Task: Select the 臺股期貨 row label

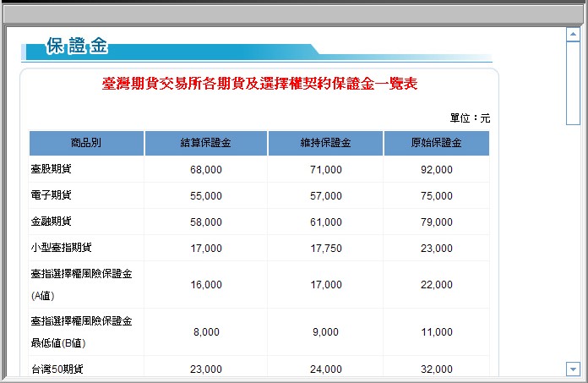Action: point(51,169)
